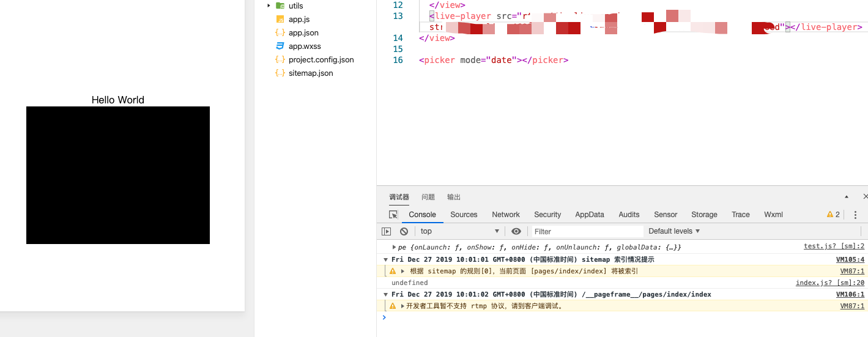Expand the rtmp unsupported warning message
Image resolution: width=868 pixels, height=337 pixels.
402,306
